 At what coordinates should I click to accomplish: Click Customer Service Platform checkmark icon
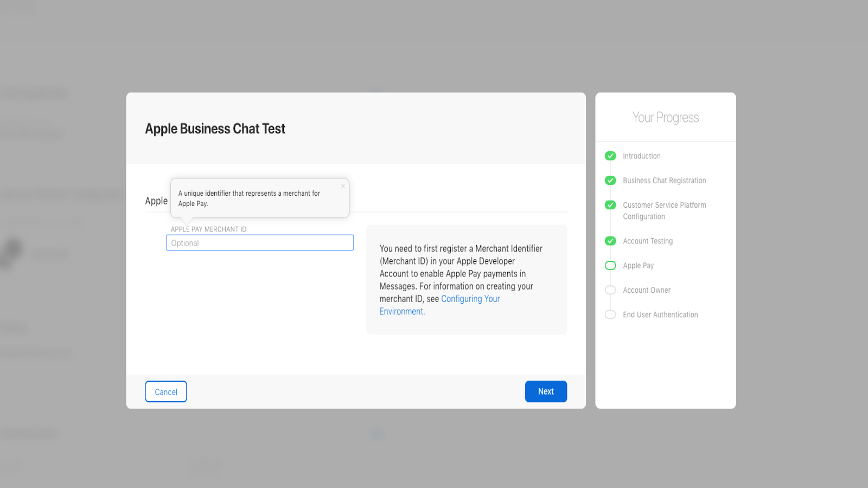[610, 205]
